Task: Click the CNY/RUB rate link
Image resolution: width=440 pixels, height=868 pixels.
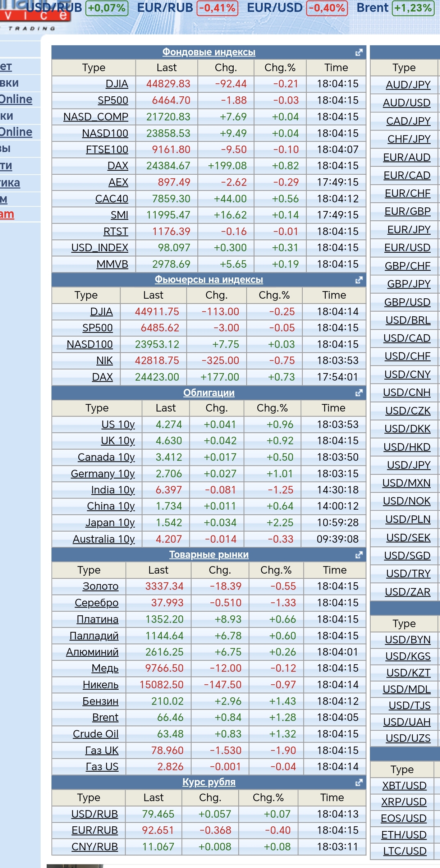Action: 95,847
